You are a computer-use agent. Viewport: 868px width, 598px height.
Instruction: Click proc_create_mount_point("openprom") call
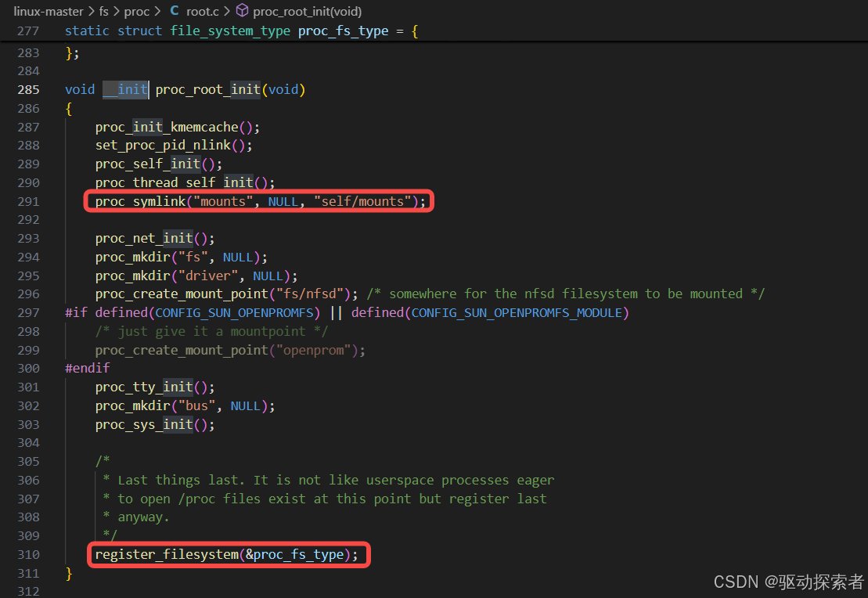[x=230, y=351]
